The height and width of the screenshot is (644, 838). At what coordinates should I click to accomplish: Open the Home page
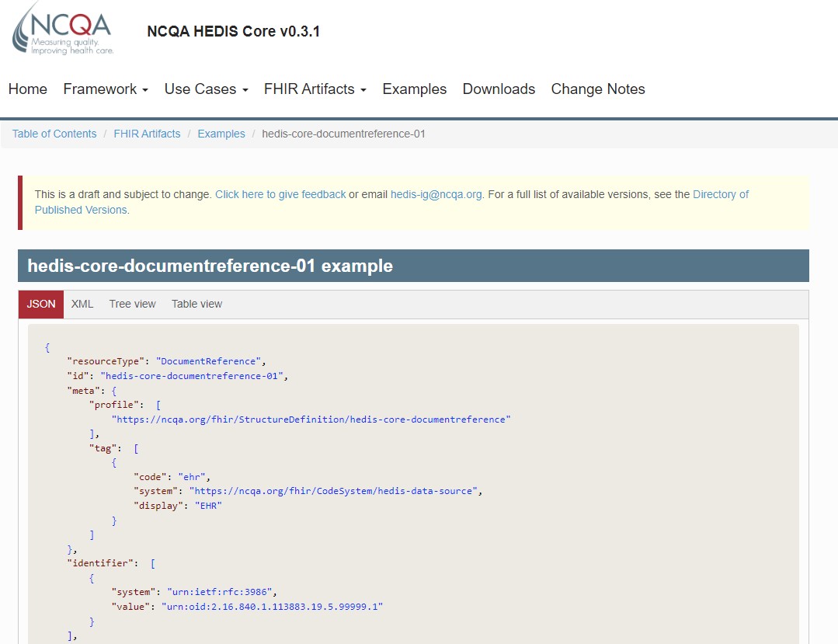point(28,89)
